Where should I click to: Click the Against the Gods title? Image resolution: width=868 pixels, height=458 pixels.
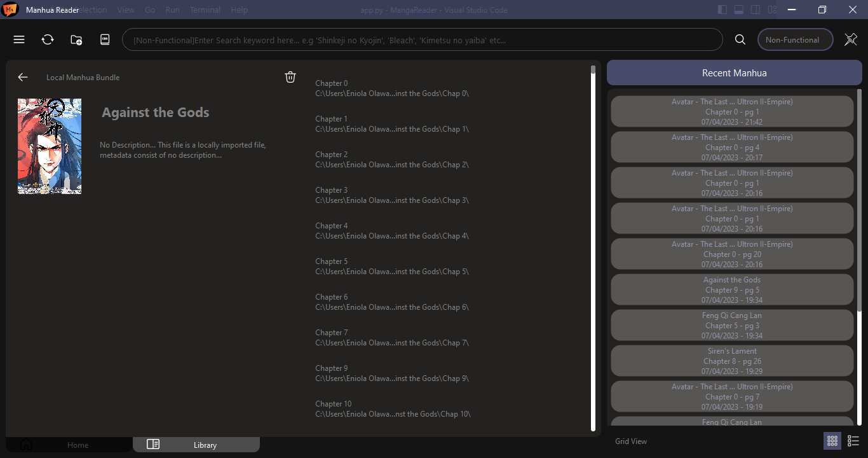pyautogui.click(x=155, y=113)
